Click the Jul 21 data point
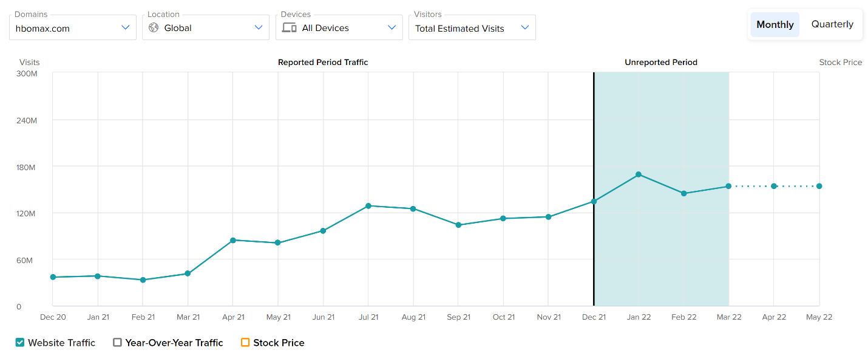Viewport: 868px width, 364px height. (368, 206)
